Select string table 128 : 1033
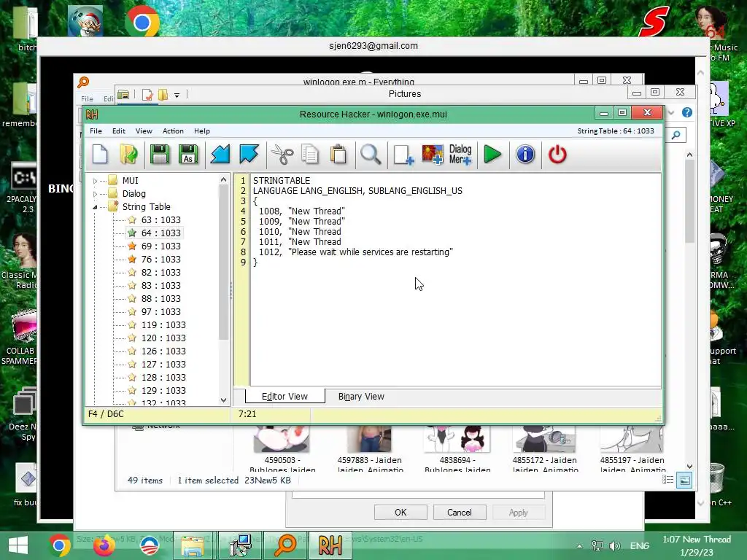Viewport: 747px width, 560px height. click(x=163, y=377)
